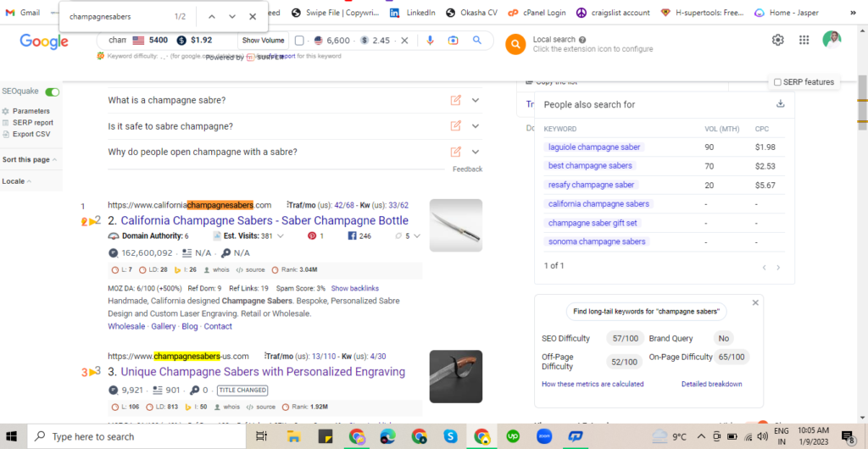Open How these metrics are calculated
The image size is (868, 449).
pyautogui.click(x=593, y=384)
